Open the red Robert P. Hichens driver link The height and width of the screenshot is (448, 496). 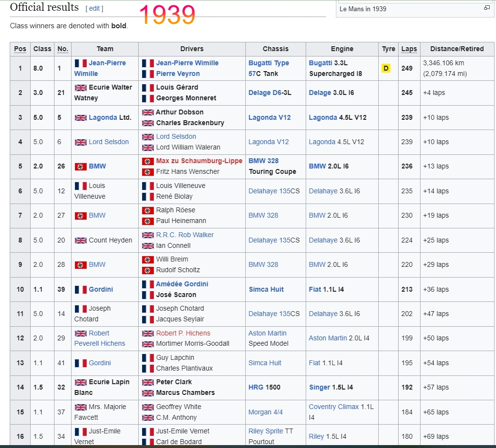(x=183, y=333)
